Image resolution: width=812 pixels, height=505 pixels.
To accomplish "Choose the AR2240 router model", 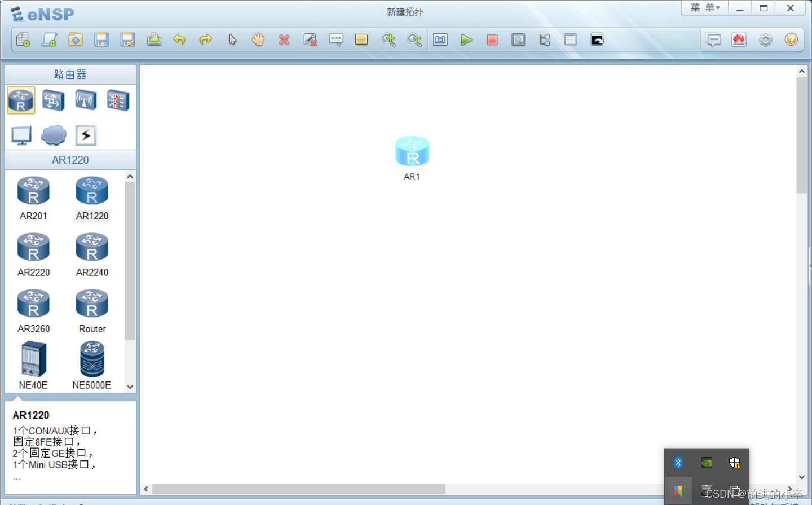I will 92,255.
